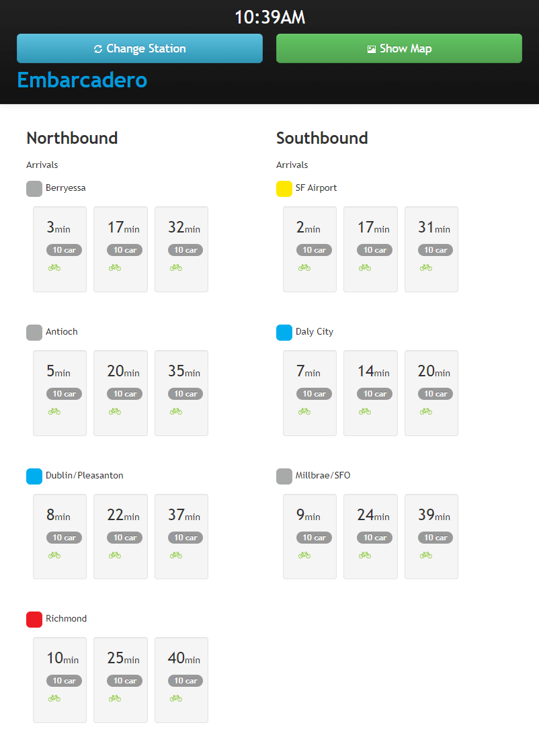The image size is (539, 756).
Task: Click the yellow SF Airport line swatch
Action: [x=284, y=189]
